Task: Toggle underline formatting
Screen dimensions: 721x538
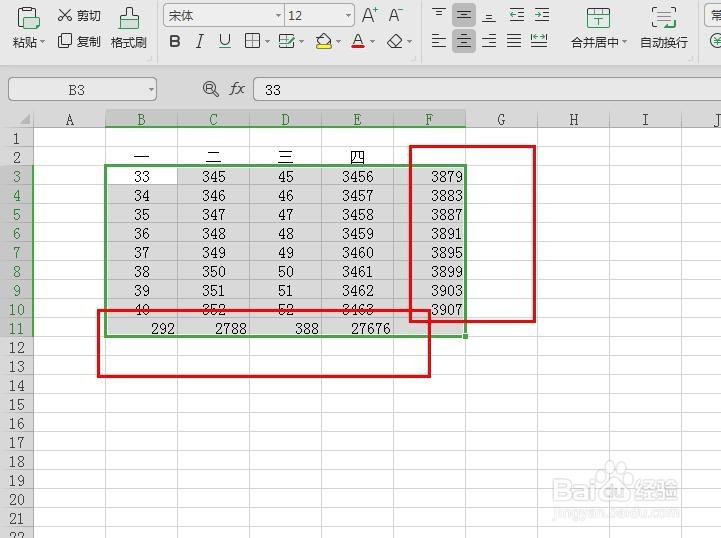Action: [225, 41]
